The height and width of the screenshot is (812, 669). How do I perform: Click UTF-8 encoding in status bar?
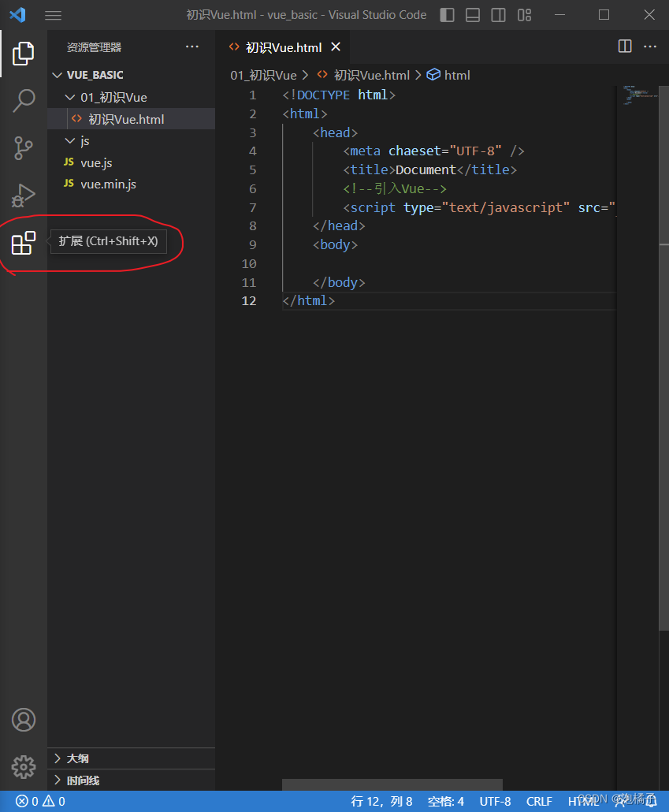(x=495, y=800)
